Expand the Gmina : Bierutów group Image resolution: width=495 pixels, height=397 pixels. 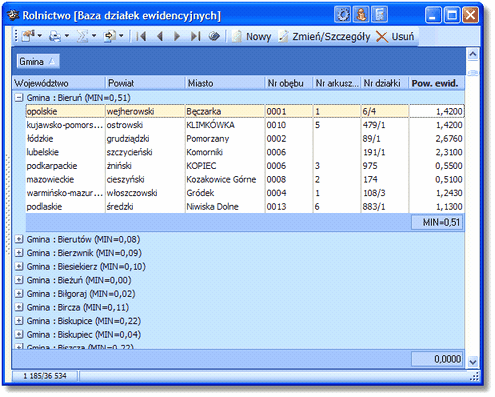pyautogui.click(x=19, y=239)
